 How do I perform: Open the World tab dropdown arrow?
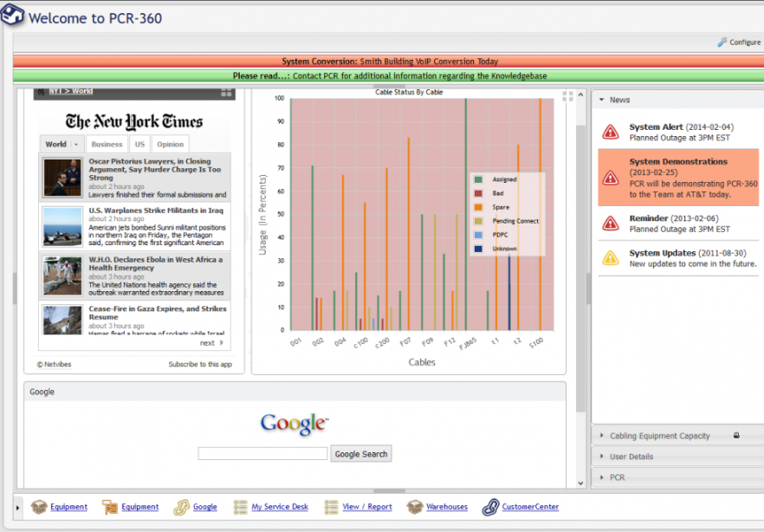pyautogui.click(x=76, y=145)
